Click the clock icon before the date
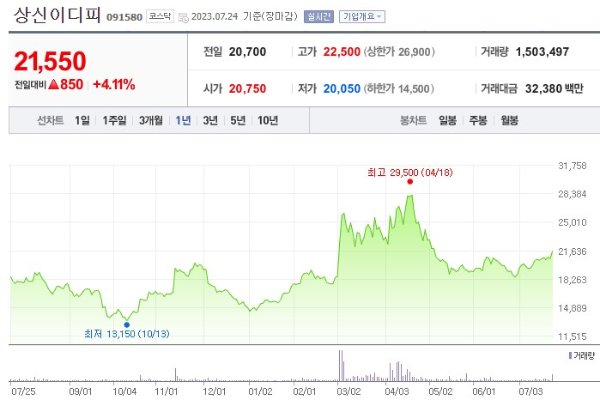This screenshot has width=600, height=406. (x=184, y=18)
